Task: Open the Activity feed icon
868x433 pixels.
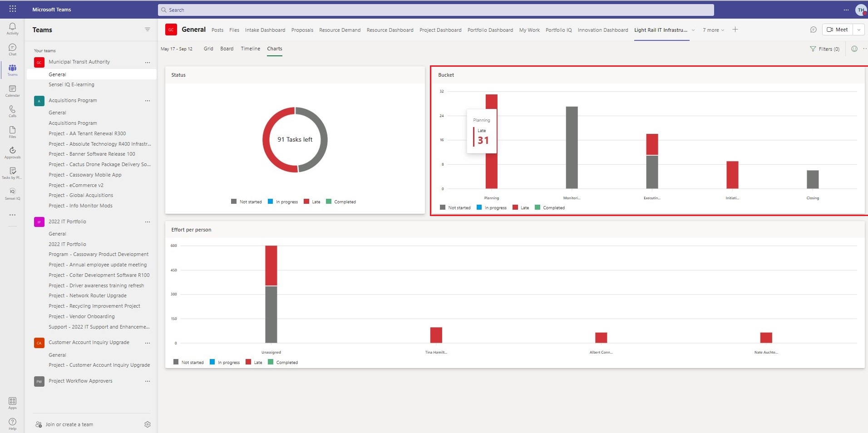Action: 12,29
